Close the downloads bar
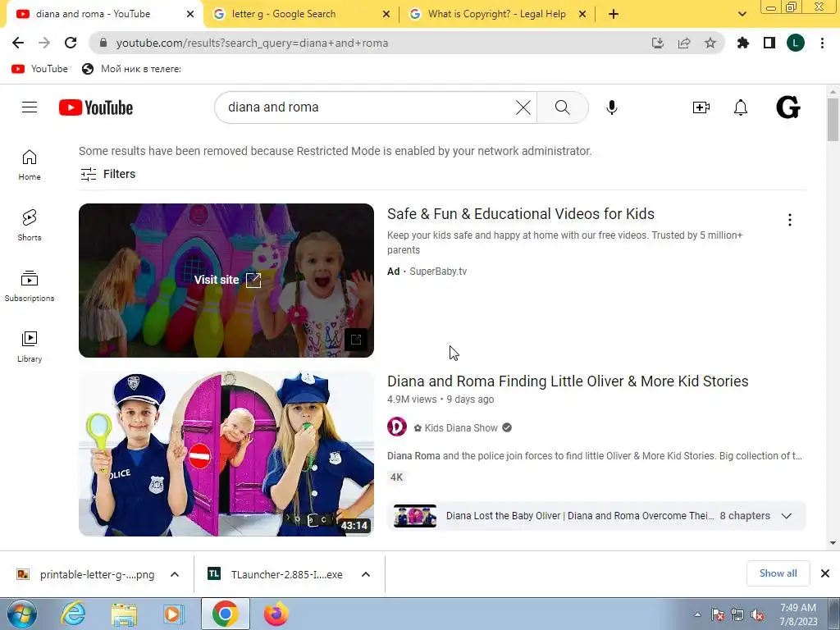840x630 pixels. pyautogui.click(x=825, y=573)
